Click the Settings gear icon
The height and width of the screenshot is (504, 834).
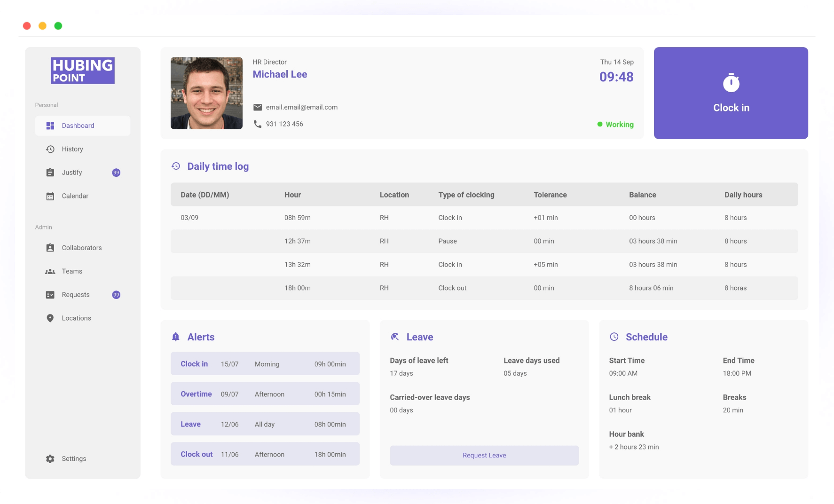tap(50, 459)
